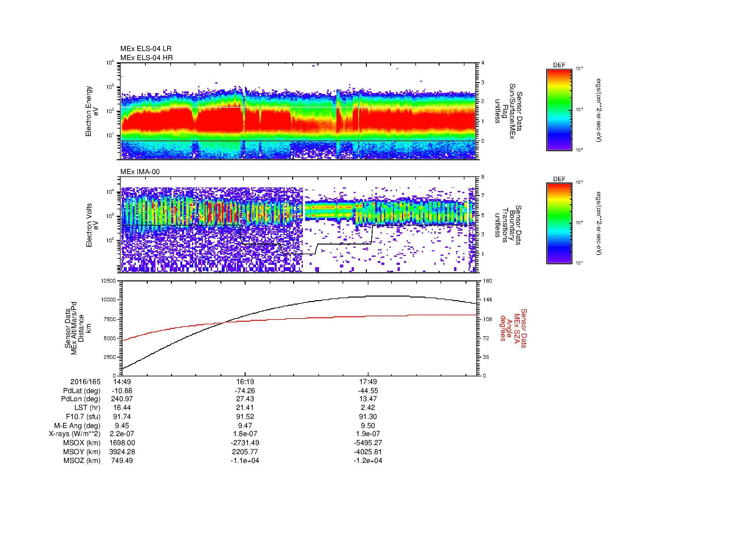The height and width of the screenshot is (534, 756).
Task: Click the LST value '16.44'
Action: point(122,408)
